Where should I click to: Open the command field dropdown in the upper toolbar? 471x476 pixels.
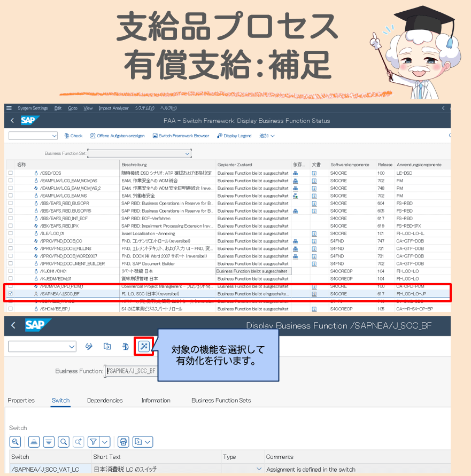pos(54,136)
